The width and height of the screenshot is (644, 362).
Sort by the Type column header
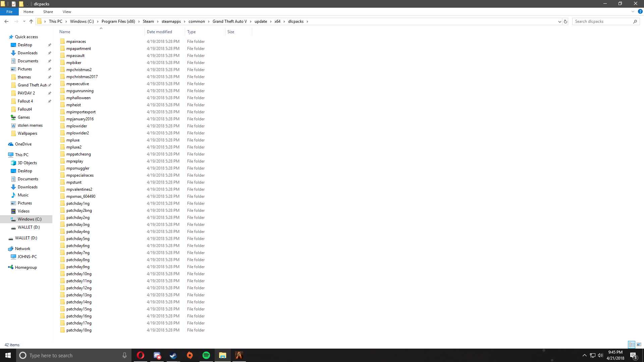[x=205, y=32]
